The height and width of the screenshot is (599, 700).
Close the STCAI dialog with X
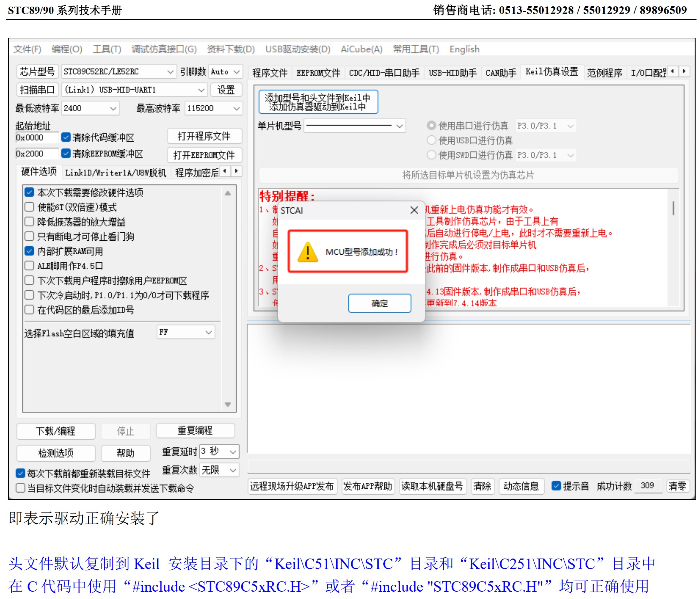[x=414, y=210]
